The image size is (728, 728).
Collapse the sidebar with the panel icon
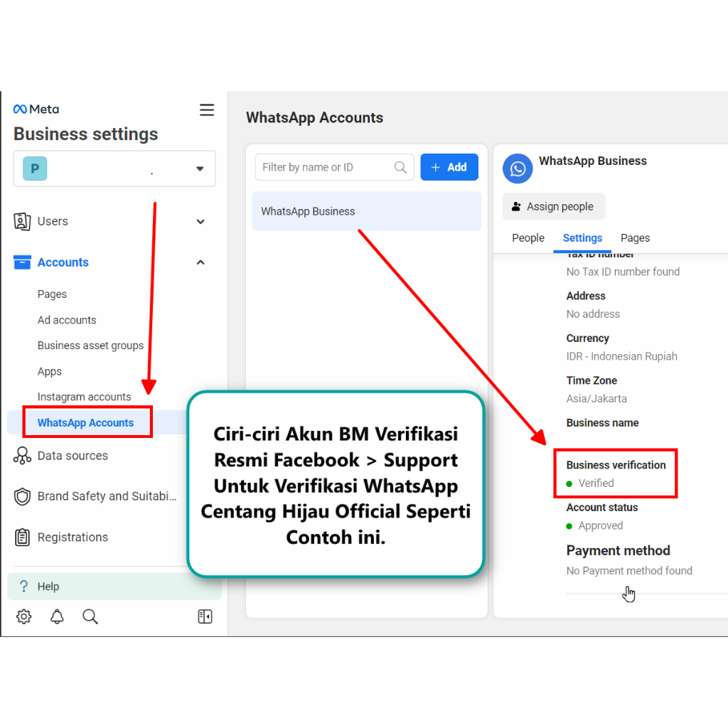[x=205, y=616]
